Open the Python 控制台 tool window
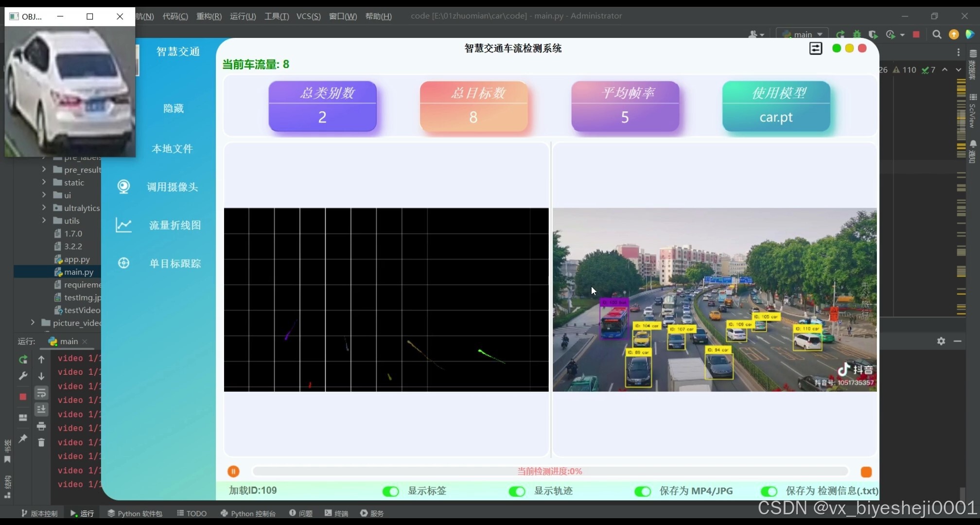The height and width of the screenshot is (525, 980). [x=248, y=513]
